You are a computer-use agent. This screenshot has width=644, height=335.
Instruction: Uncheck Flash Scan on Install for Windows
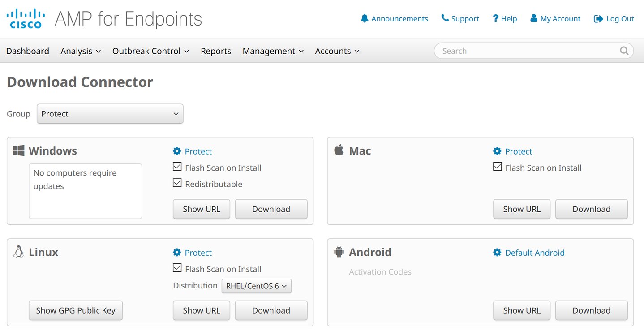[177, 166]
